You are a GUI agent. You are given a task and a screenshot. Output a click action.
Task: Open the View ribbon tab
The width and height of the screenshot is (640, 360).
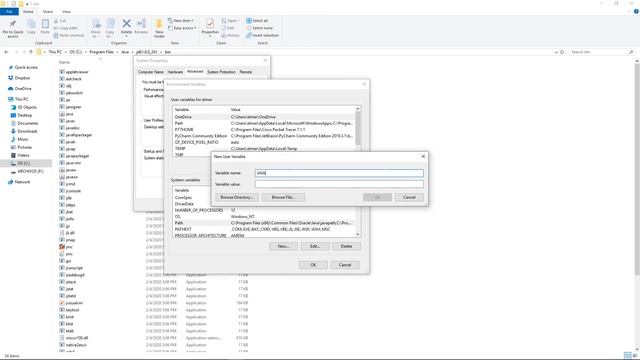(67, 11)
